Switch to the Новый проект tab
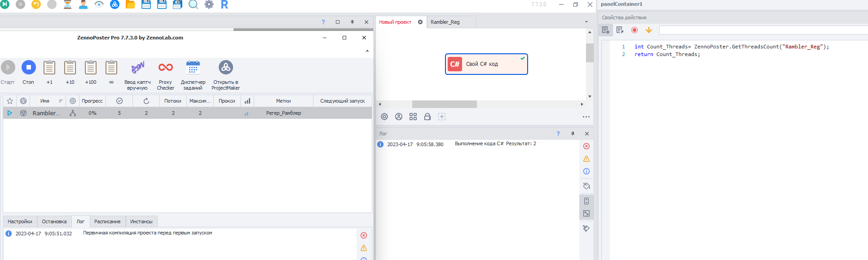The image size is (868, 260). 395,22
